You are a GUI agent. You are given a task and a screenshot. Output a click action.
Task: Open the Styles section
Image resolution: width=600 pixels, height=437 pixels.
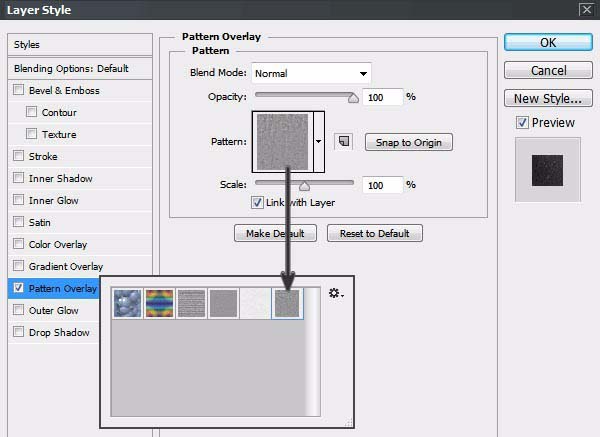click(x=80, y=44)
